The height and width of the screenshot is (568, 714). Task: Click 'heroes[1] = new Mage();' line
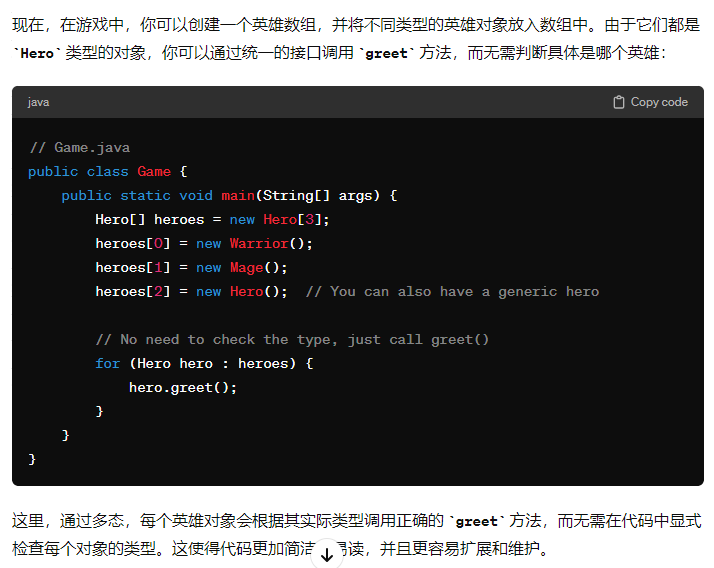(x=191, y=268)
